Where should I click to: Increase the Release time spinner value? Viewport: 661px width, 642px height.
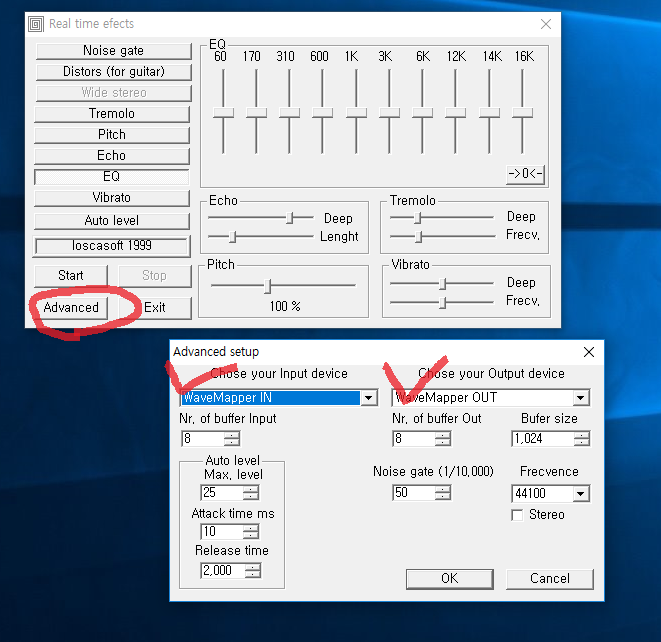pos(252,567)
